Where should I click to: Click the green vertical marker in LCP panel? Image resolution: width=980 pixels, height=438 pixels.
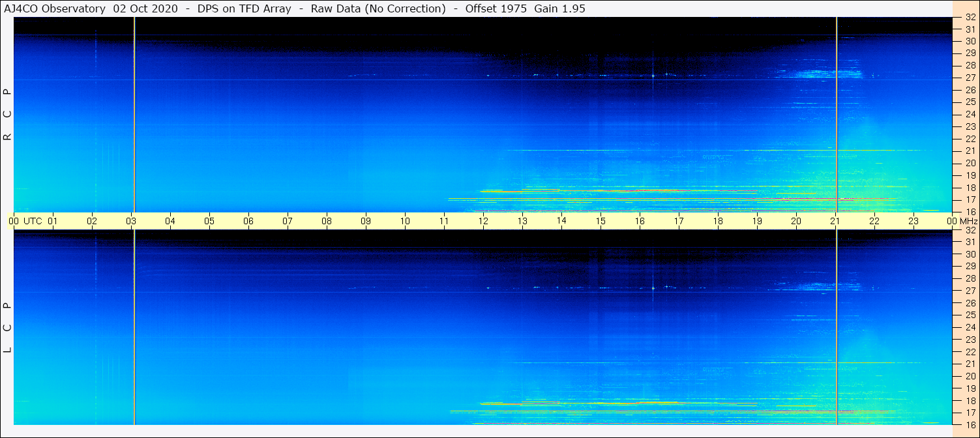click(x=134, y=327)
